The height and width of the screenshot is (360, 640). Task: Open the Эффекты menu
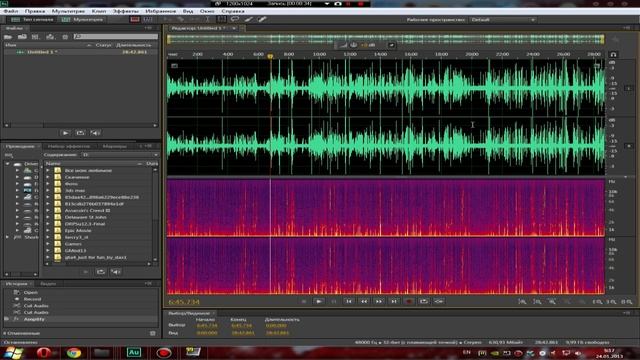pos(126,11)
